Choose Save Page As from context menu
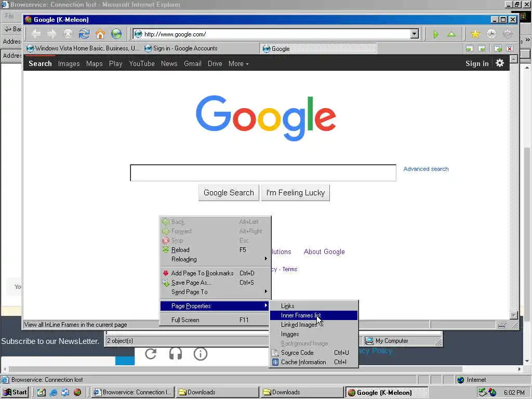 click(x=215, y=283)
